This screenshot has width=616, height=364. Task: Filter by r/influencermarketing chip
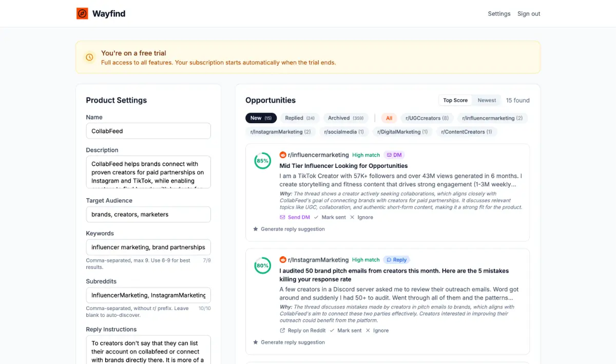[492, 118]
